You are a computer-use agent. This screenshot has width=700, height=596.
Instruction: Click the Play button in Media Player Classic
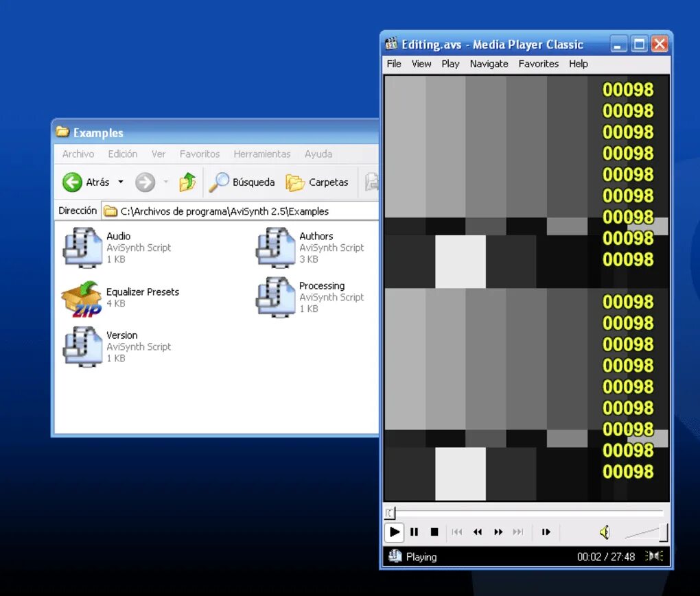(x=395, y=532)
